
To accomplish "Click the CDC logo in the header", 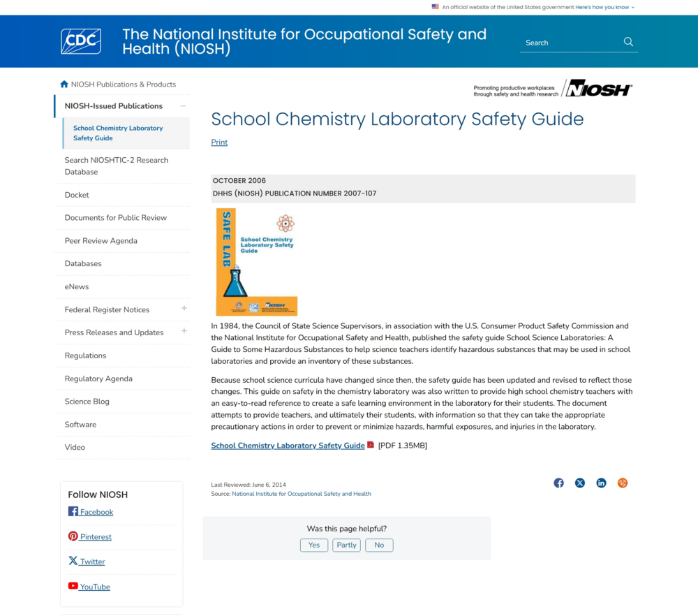I will coord(81,42).
